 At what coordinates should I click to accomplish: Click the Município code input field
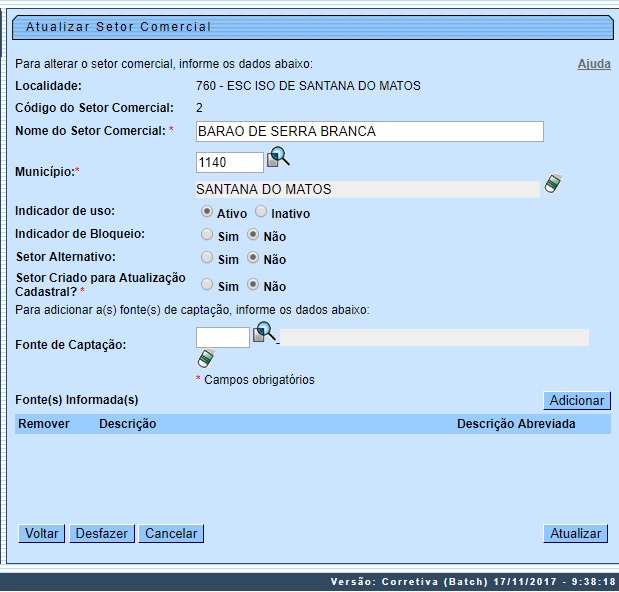pos(229,162)
